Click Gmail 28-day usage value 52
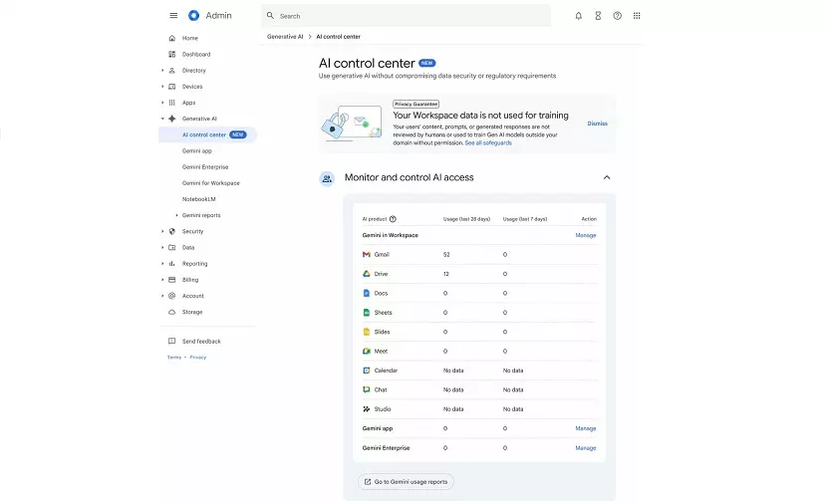 pyautogui.click(x=446, y=255)
